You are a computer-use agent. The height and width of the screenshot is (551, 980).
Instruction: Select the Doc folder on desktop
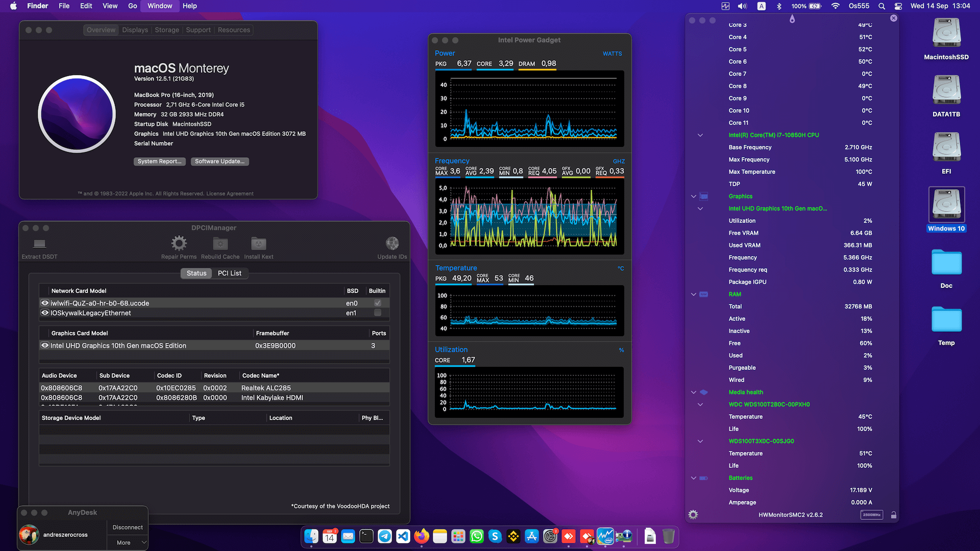pos(946,262)
